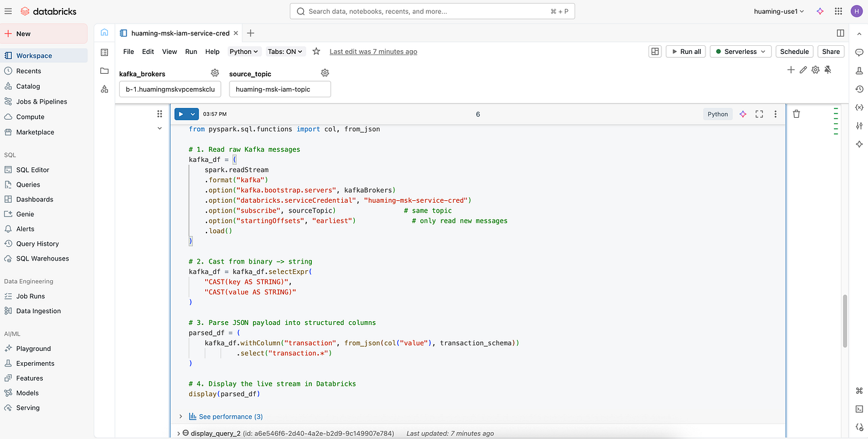The width and height of the screenshot is (868, 439).
Task: Open the web terminal icon in right rail
Action: (x=859, y=409)
